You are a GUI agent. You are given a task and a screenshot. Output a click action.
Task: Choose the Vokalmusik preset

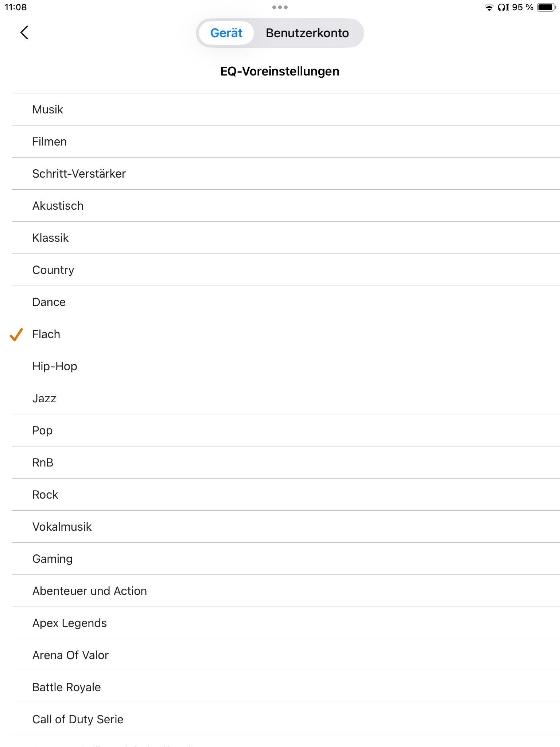(x=62, y=527)
